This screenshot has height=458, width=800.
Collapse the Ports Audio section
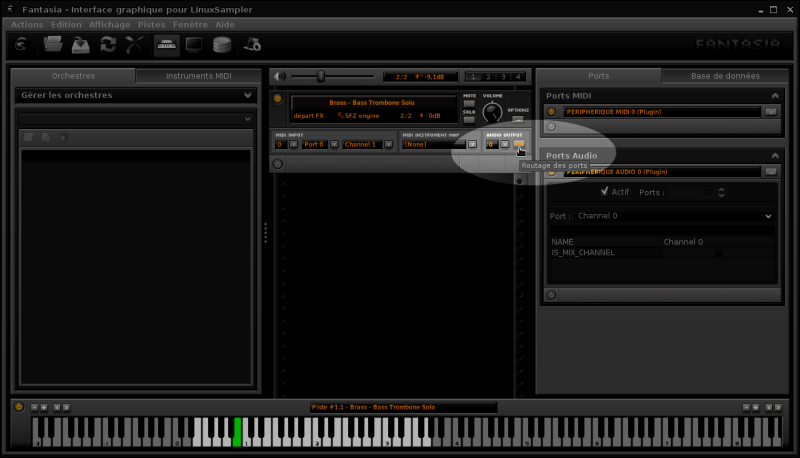pyautogui.click(x=775, y=156)
